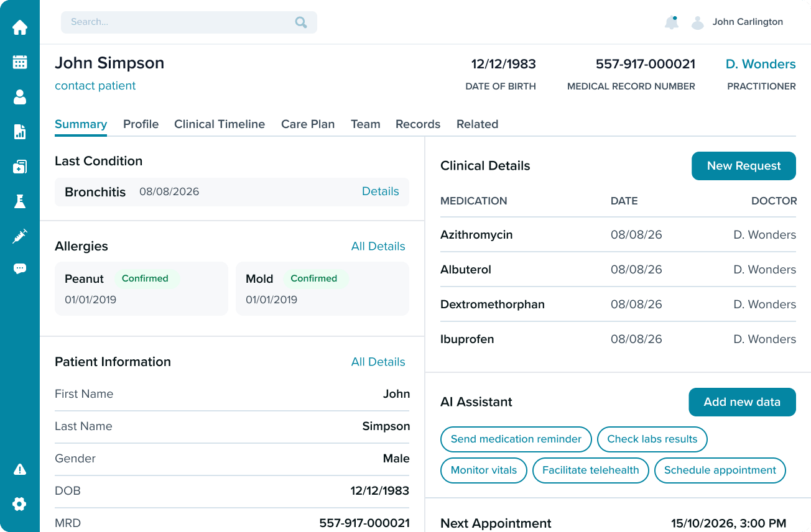
Task: Click the DATE column header
Action: (x=624, y=201)
